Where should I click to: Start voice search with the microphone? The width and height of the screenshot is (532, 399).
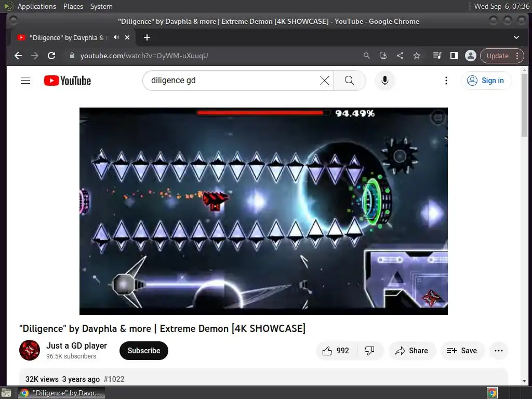coord(385,81)
